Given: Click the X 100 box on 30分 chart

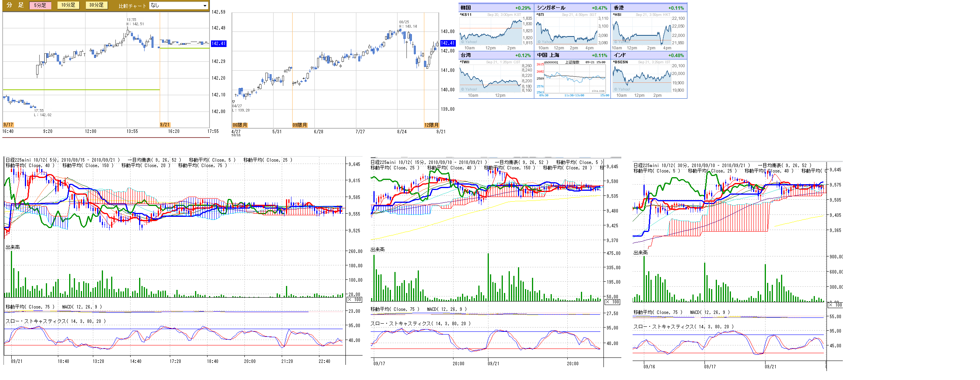Looking at the screenshot, I should (835, 305).
